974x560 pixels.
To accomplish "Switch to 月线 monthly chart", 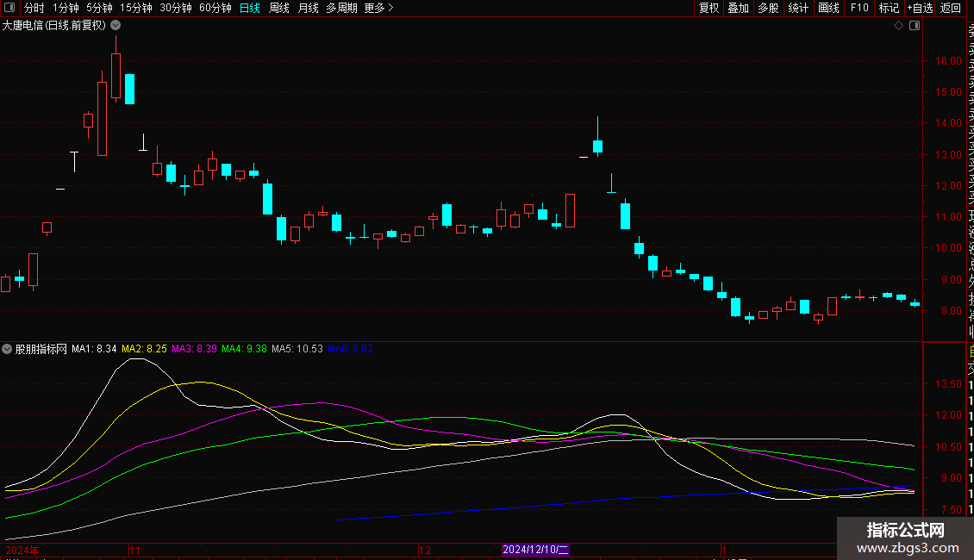I will coord(308,8).
